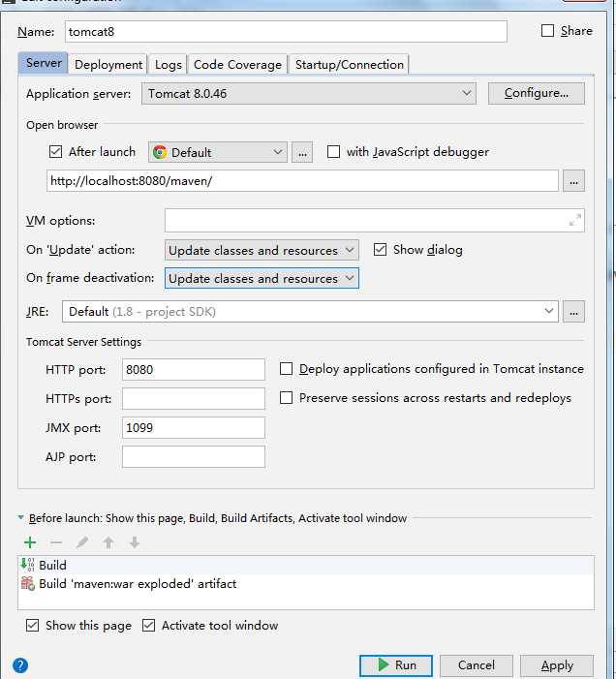
Task: Click the VM options input field
Action: click(375, 220)
